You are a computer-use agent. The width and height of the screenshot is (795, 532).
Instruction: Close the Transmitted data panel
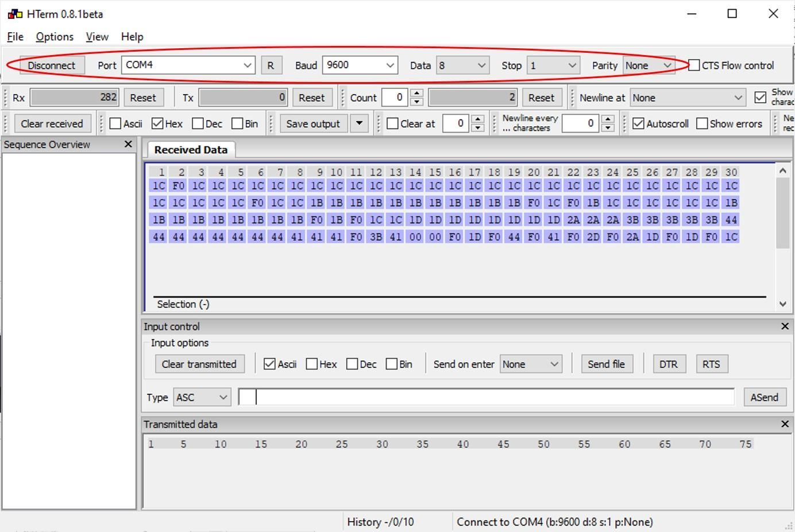point(785,424)
